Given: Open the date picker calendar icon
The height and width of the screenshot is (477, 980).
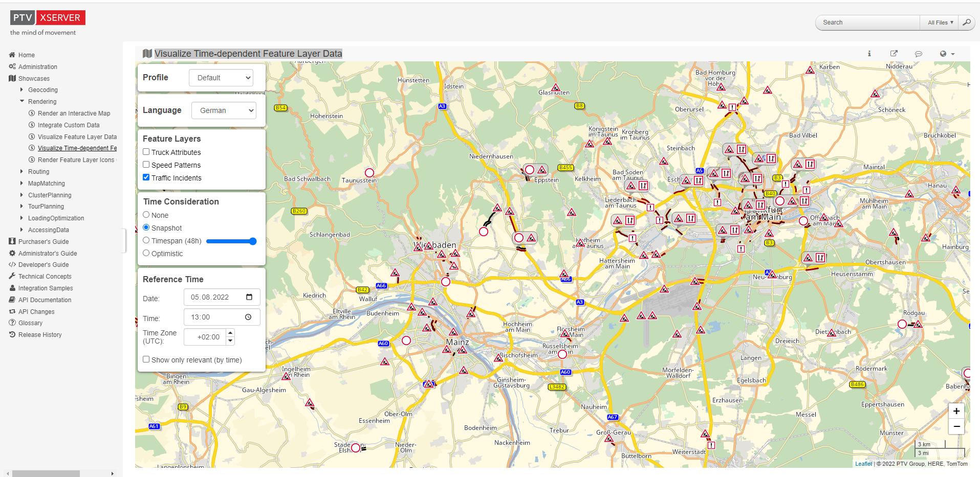Looking at the screenshot, I should pyautogui.click(x=249, y=297).
